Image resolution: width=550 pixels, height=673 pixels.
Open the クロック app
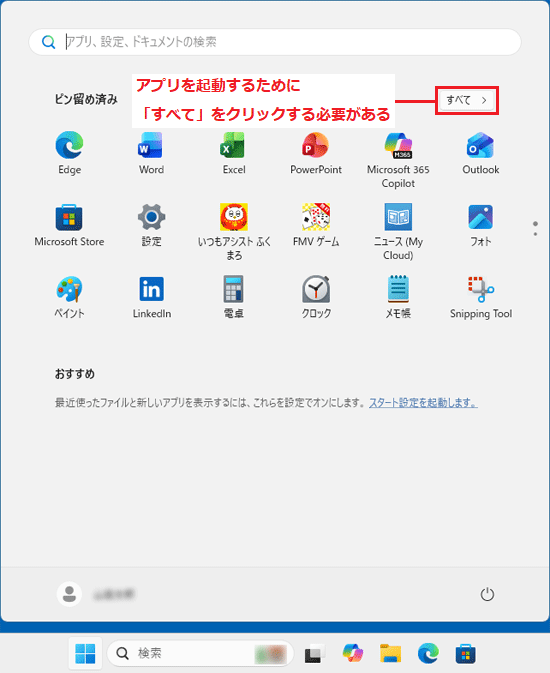(x=316, y=297)
